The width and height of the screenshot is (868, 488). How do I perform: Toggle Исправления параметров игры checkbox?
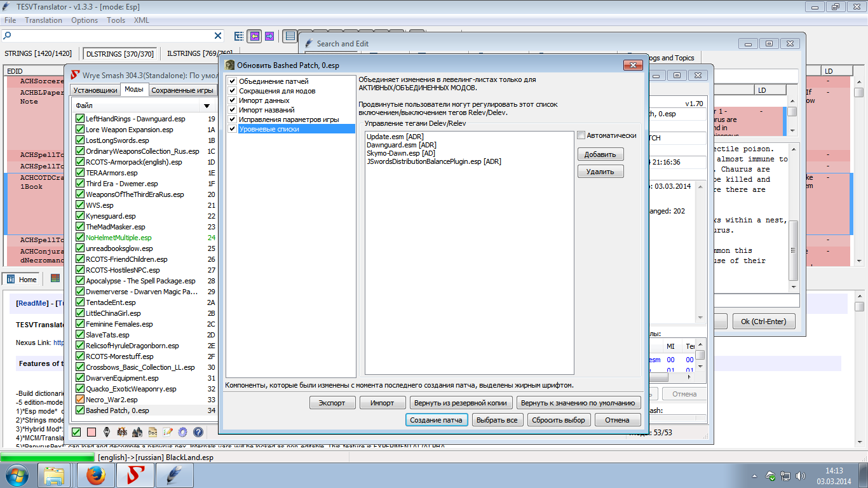[232, 119]
